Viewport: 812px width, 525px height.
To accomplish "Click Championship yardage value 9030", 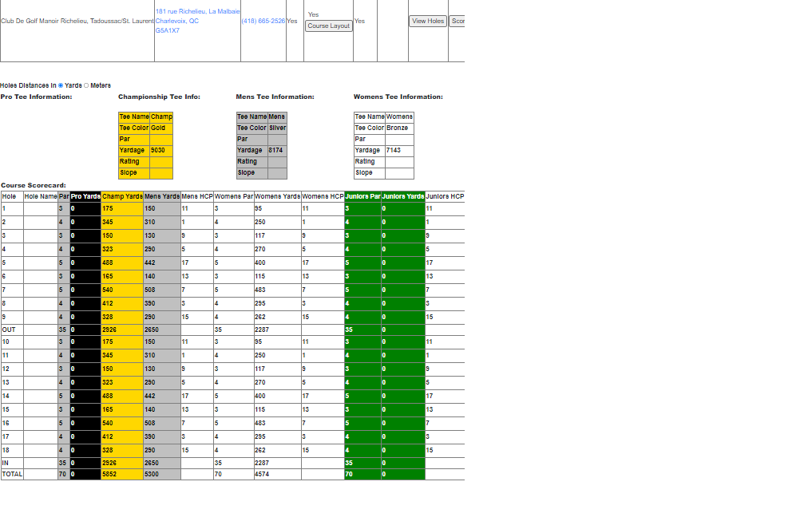I will 158,150.
